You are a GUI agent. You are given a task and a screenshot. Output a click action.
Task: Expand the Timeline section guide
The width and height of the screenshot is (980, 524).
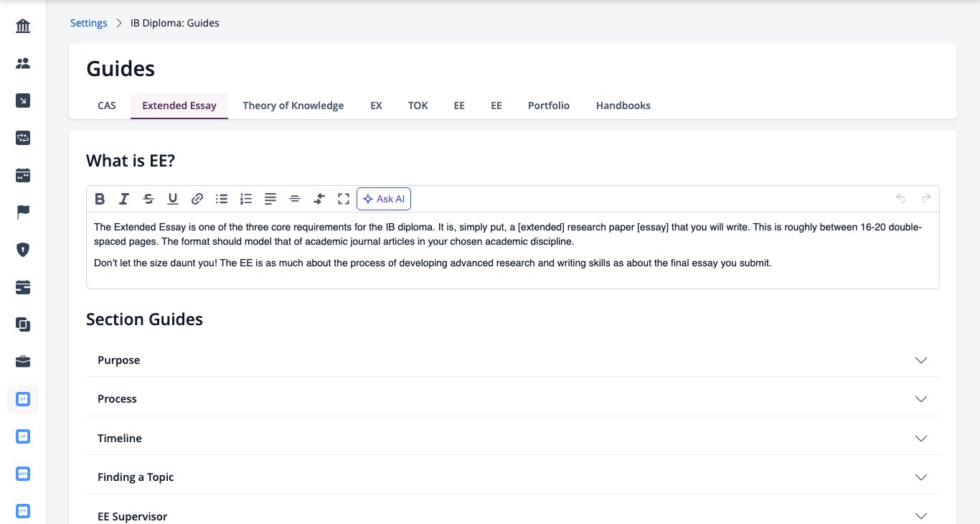tap(513, 439)
